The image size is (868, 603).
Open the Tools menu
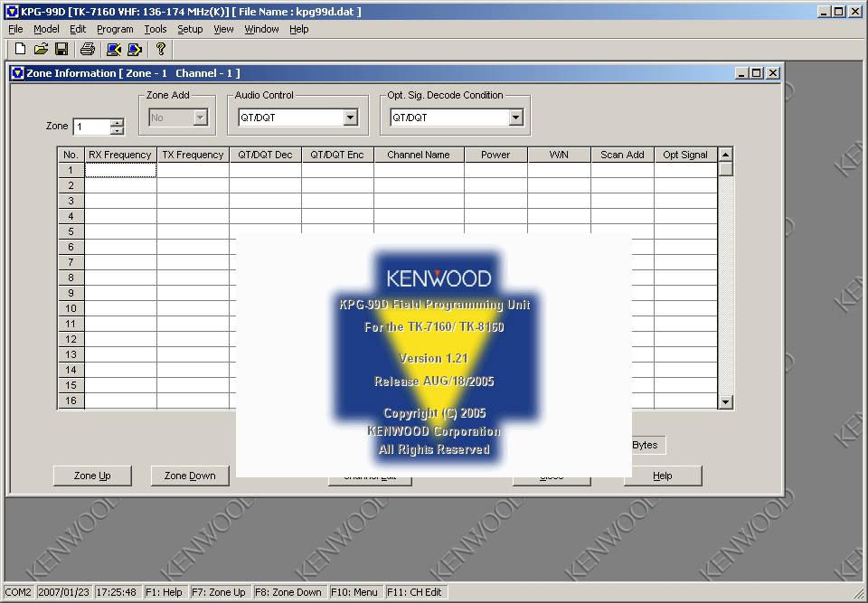(156, 29)
